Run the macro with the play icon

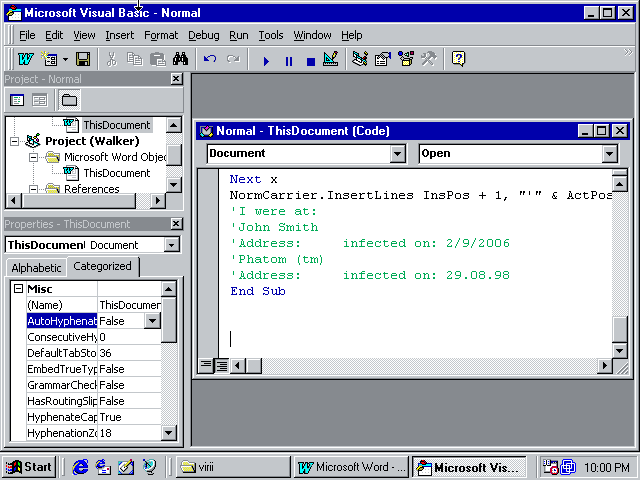(x=266, y=61)
